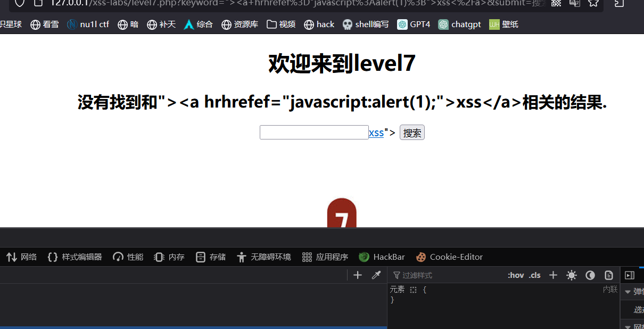Add a new style rule with plus icon
Viewport: 644px width, 329px height.
point(553,275)
